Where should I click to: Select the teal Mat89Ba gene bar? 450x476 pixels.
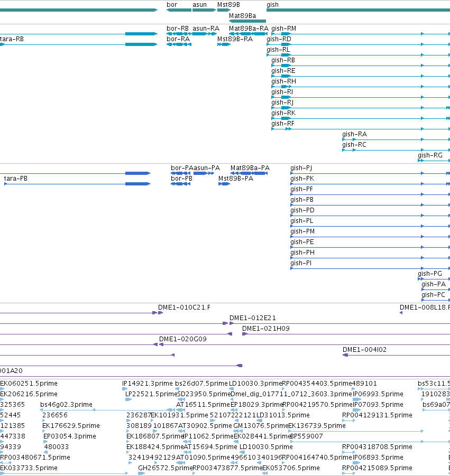[x=247, y=21]
